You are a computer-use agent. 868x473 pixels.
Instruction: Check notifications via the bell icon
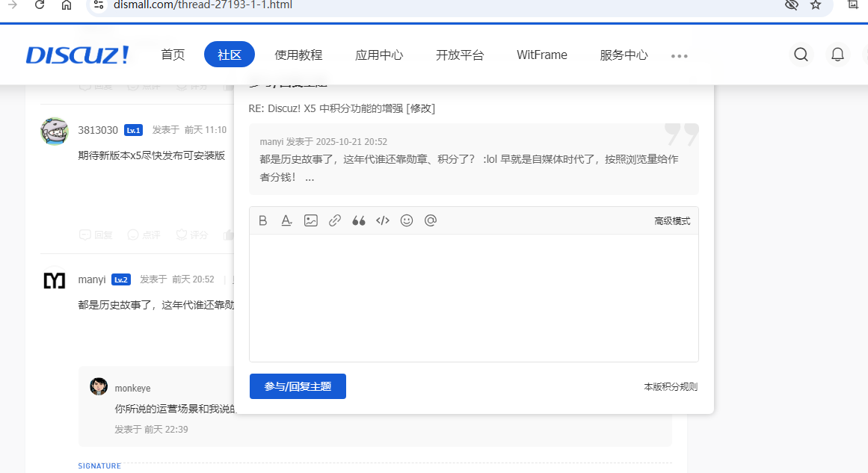click(837, 54)
